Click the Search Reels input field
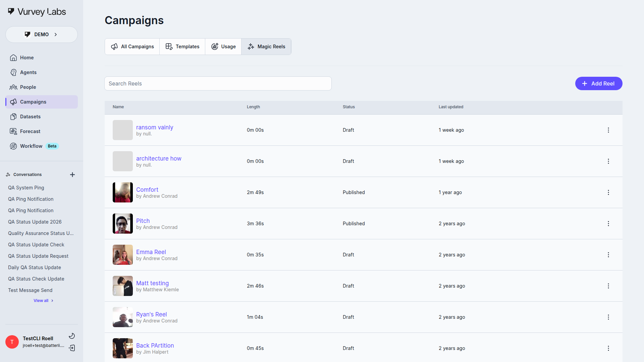This screenshot has height=362, width=644. click(218, 83)
